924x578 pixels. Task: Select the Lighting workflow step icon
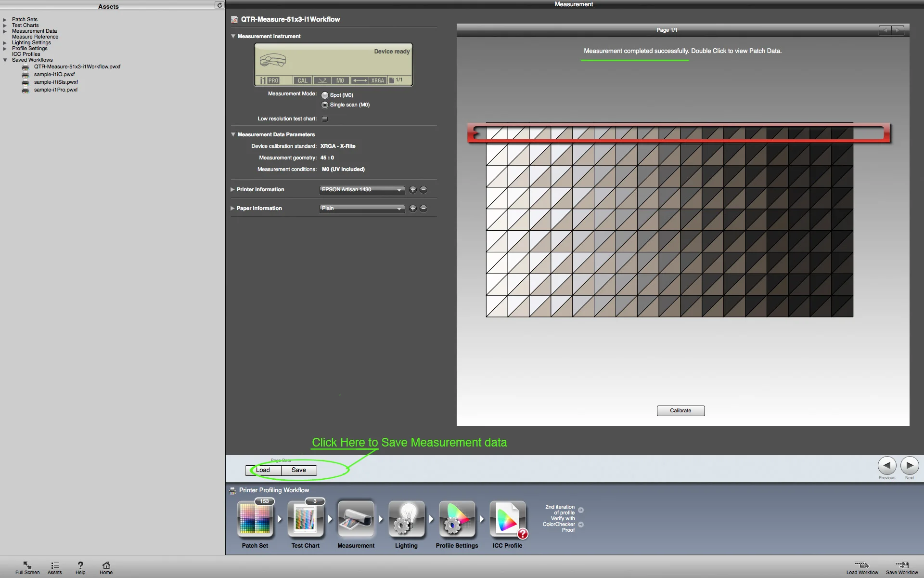[x=406, y=519]
